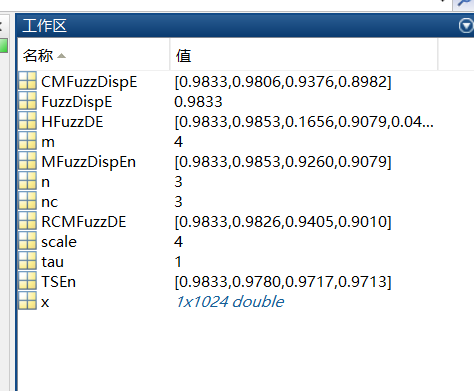The height and width of the screenshot is (391, 474).
Task: Select the TSEn variable icon
Action: (x=27, y=281)
